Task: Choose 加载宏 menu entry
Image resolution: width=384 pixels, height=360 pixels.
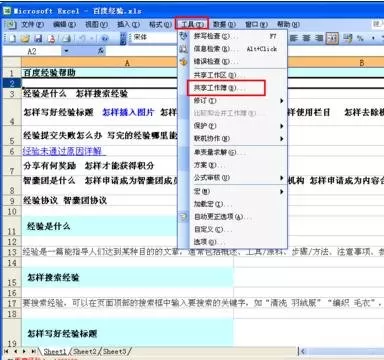Action: (x=232, y=204)
